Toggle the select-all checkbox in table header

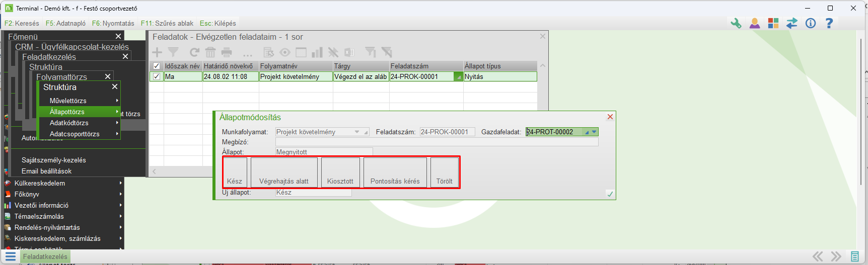click(157, 66)
